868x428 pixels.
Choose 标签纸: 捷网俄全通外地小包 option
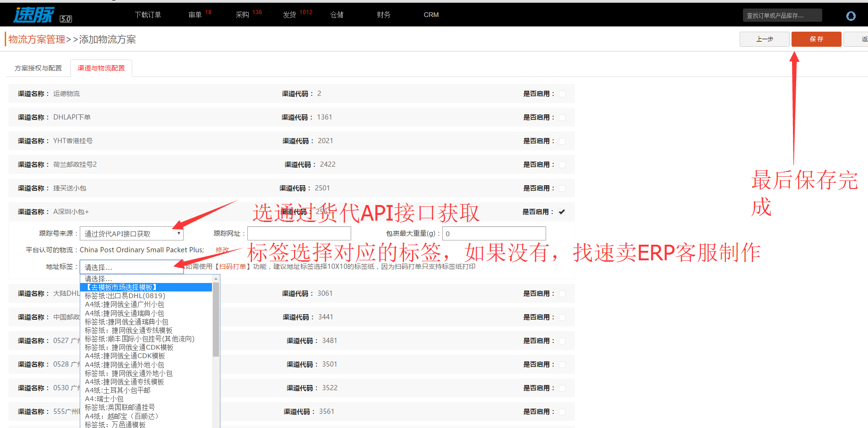[x=146, y=373]
